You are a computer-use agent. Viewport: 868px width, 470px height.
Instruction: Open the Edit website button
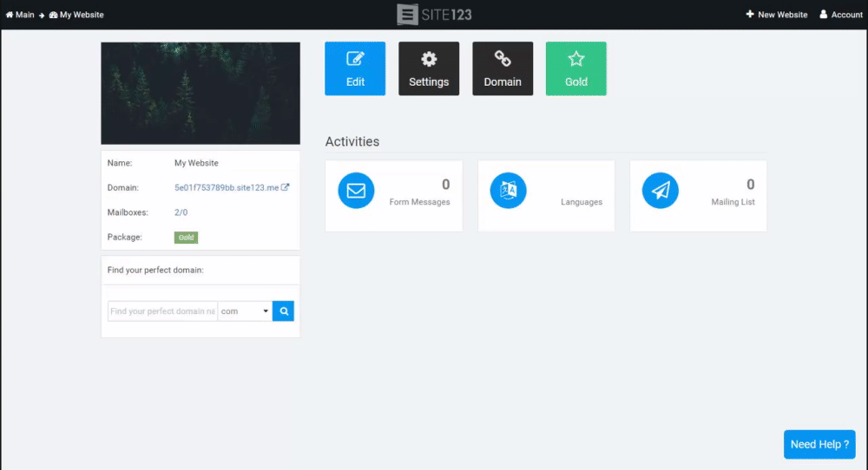[355, 69]
